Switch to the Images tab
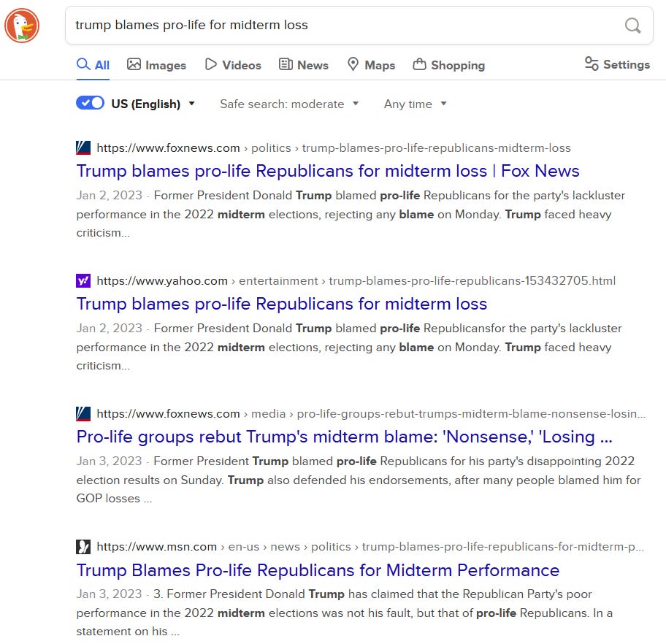Image resolution: width=666 pixels, height=644 pixels. point(156,65)
